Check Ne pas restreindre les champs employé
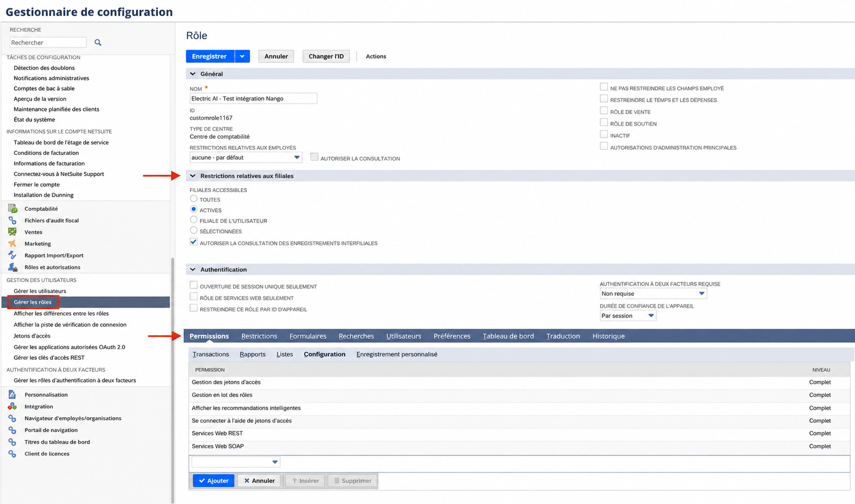 click(x=604, y=87)
